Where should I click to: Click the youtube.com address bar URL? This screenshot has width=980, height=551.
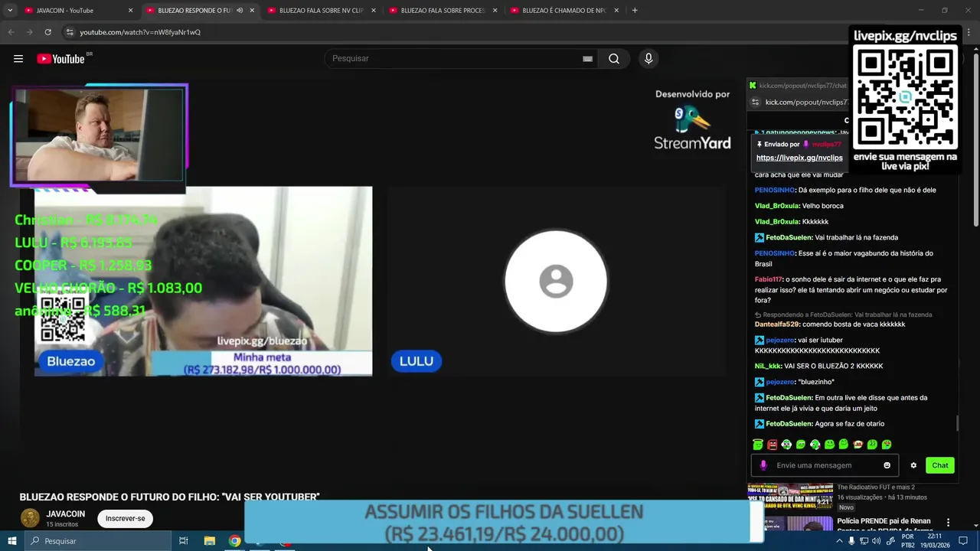pos(140,32)
